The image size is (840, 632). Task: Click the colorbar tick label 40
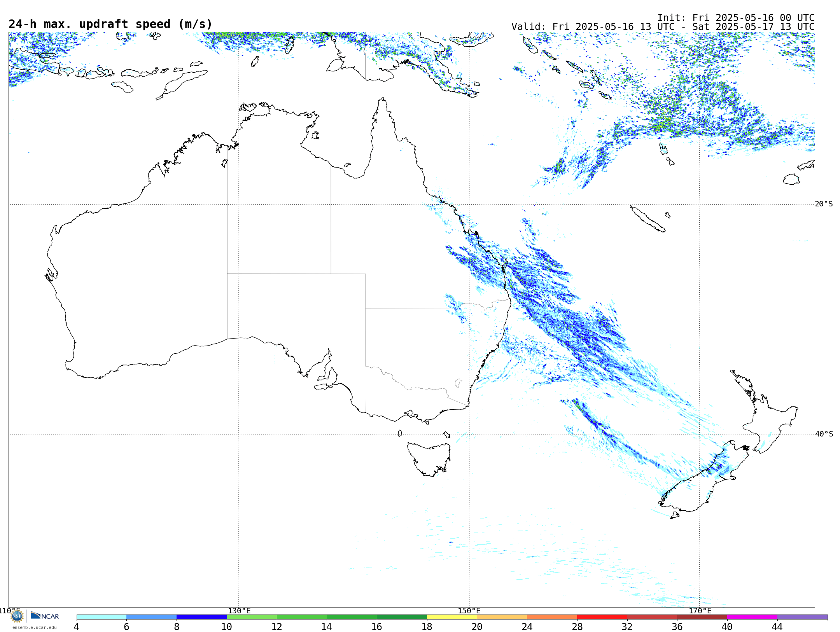727,627
